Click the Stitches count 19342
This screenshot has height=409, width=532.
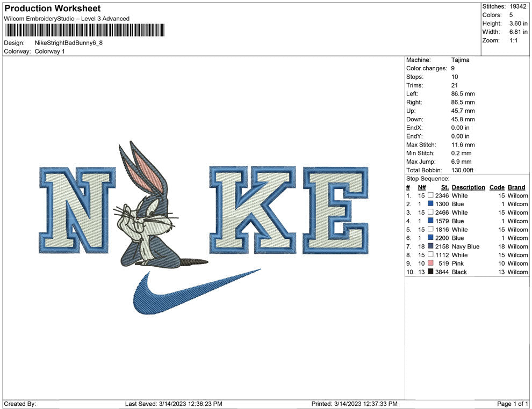tap(517, 6)
